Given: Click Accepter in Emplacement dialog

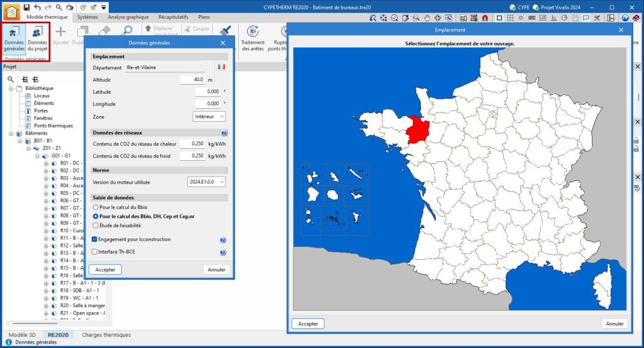Looking at the screenshot, I should point(308,324).
